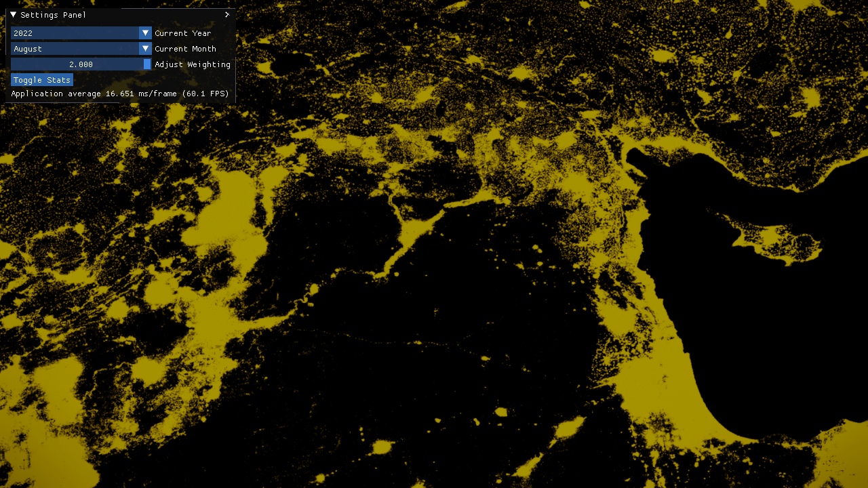Click the weighting slider handle
Image resolution: width=868 pixels, height=488 pixels.
click(147, 64)
